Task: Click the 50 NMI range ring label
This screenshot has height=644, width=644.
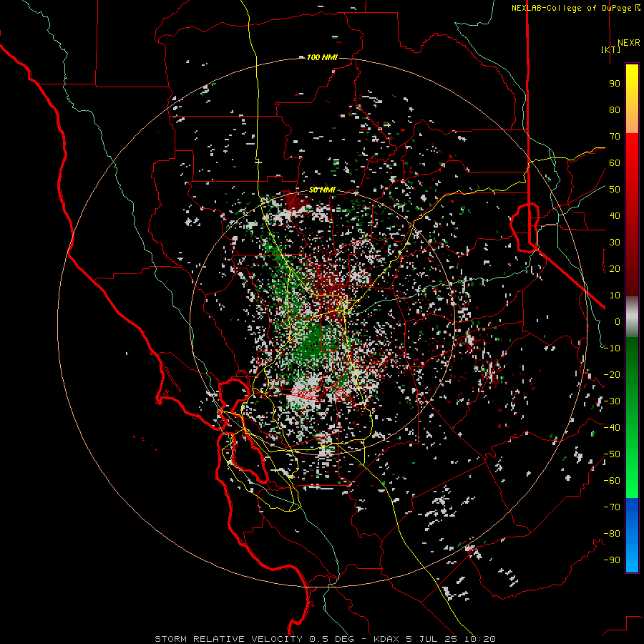Action: pos(322,190)
